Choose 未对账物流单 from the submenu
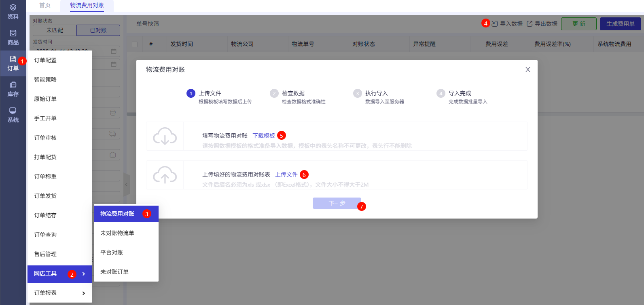Screen dimensions: 644x305 [117, 233]
